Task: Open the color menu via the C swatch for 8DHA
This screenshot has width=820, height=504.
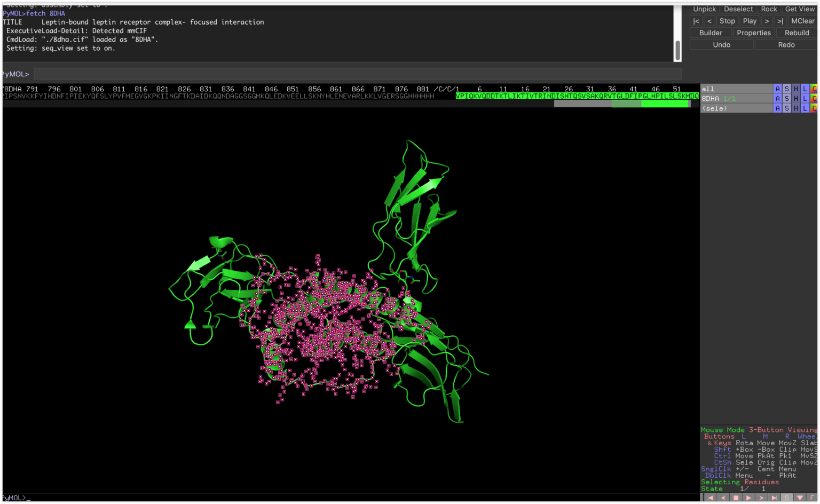Action: pyautogui.click(x=814, y=98)
